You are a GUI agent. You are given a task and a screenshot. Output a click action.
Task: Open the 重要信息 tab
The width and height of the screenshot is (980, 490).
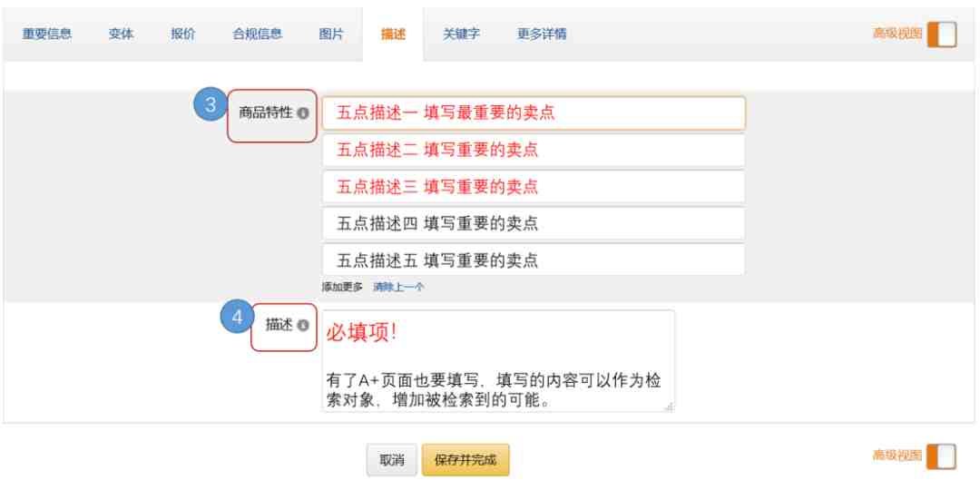point(47,35)
